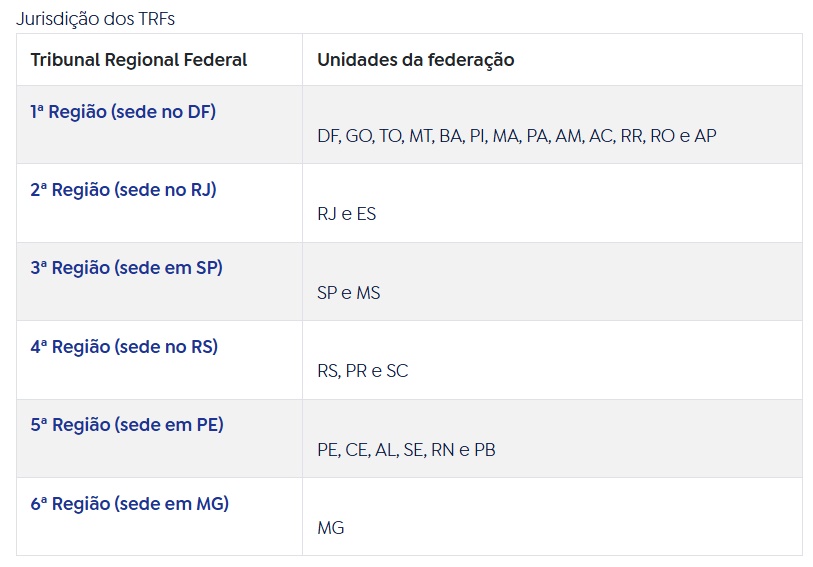Click the "Jurisdição dos TRFs" table title
The image size is (813, 567).
coord(95,18)
